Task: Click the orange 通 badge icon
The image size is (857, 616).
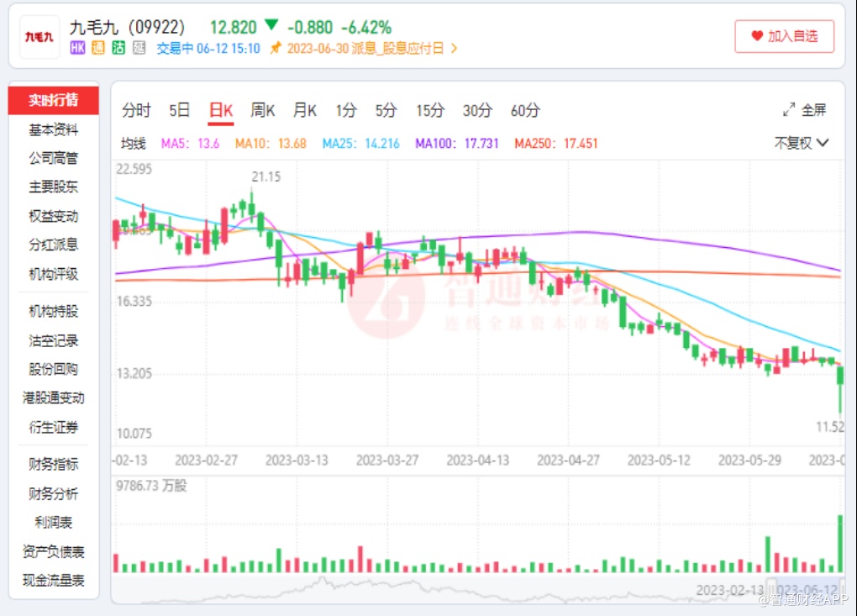Action: 97,48
